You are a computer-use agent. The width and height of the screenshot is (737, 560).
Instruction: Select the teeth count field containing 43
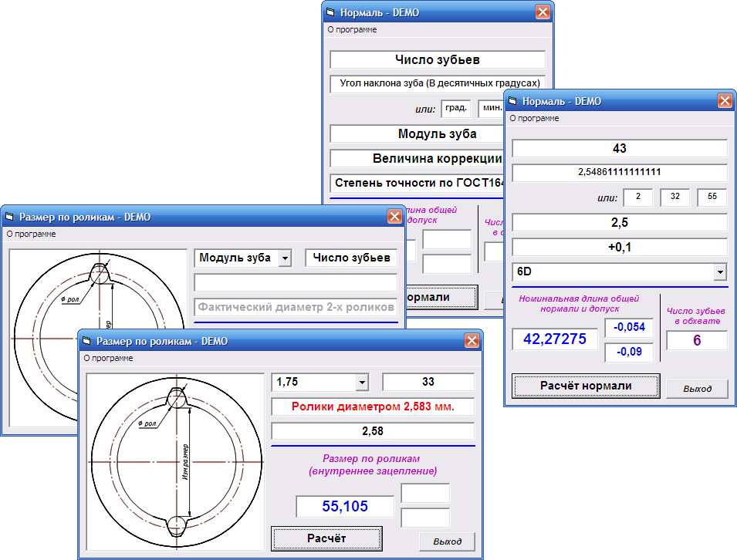(x=619, y=148)
